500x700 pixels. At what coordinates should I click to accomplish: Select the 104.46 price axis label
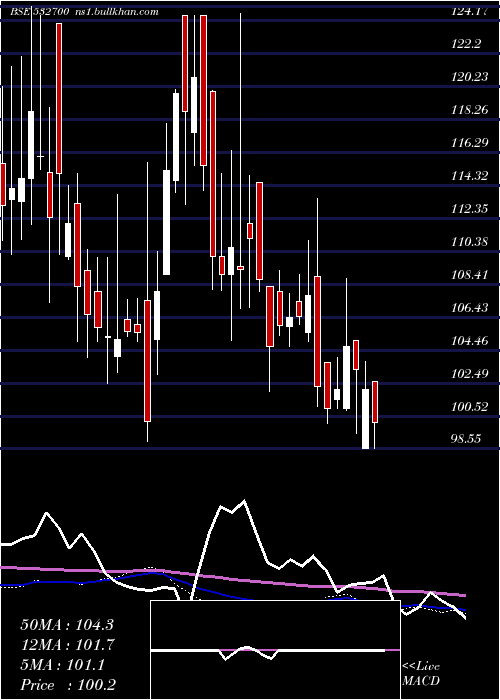point(470,341)
